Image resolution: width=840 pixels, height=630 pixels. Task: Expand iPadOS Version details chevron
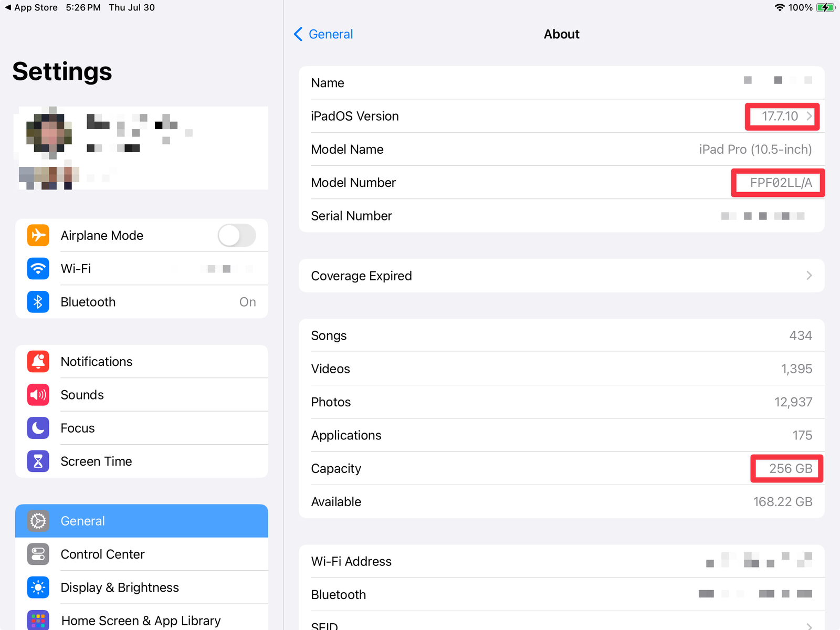pyautogui.click(x=810, y=116)
